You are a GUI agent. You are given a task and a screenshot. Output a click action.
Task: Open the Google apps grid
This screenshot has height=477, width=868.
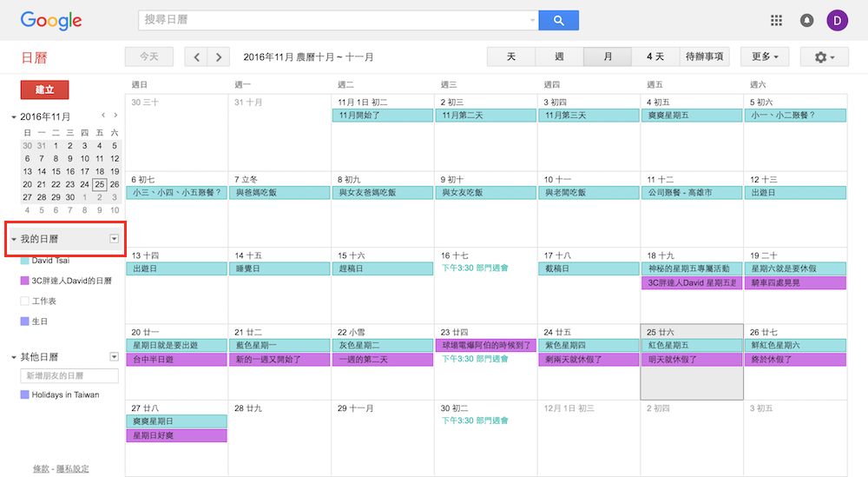pos(777,21)
